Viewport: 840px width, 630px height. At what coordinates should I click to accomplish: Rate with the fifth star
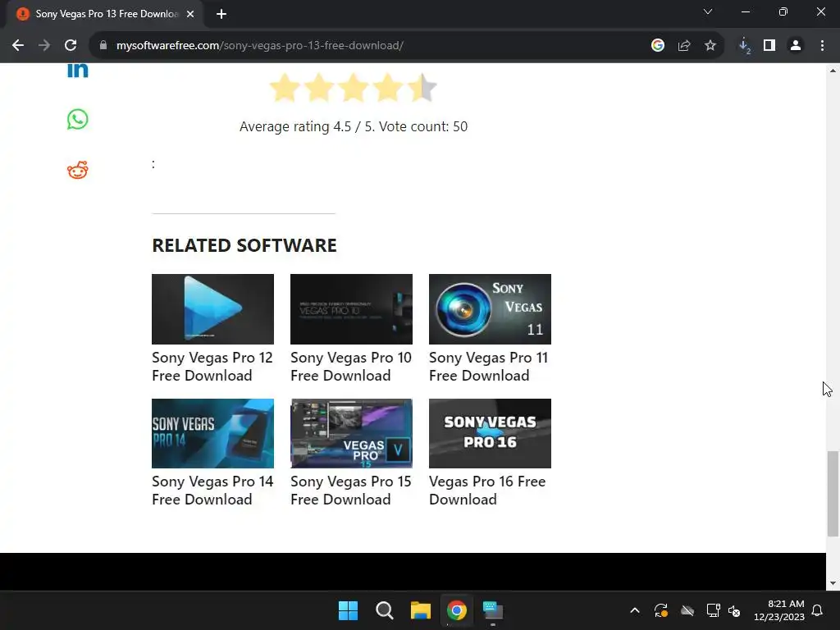point(422,88)
